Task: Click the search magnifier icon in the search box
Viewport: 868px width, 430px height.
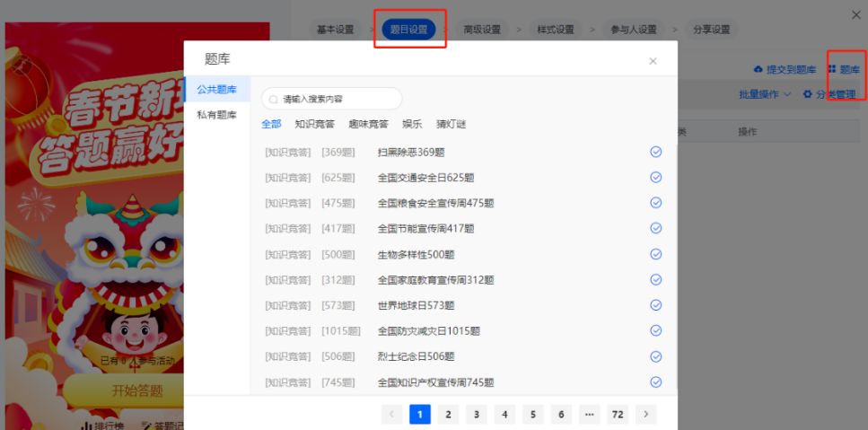Action: [x=273, y=99]
